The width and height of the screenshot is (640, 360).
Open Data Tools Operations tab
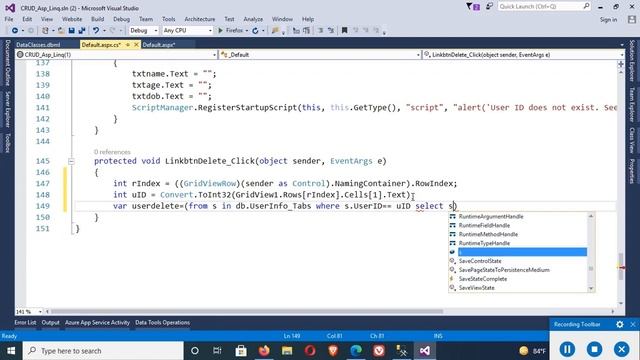tap(162, 323)
